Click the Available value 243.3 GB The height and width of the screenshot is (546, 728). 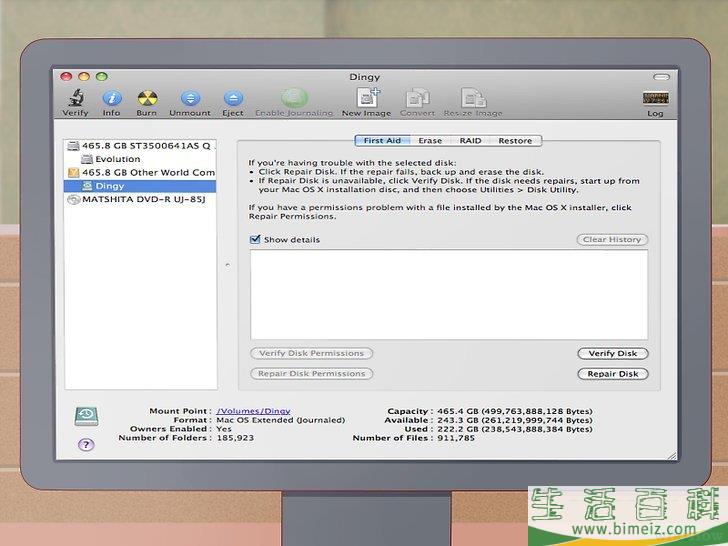point(514,420)
